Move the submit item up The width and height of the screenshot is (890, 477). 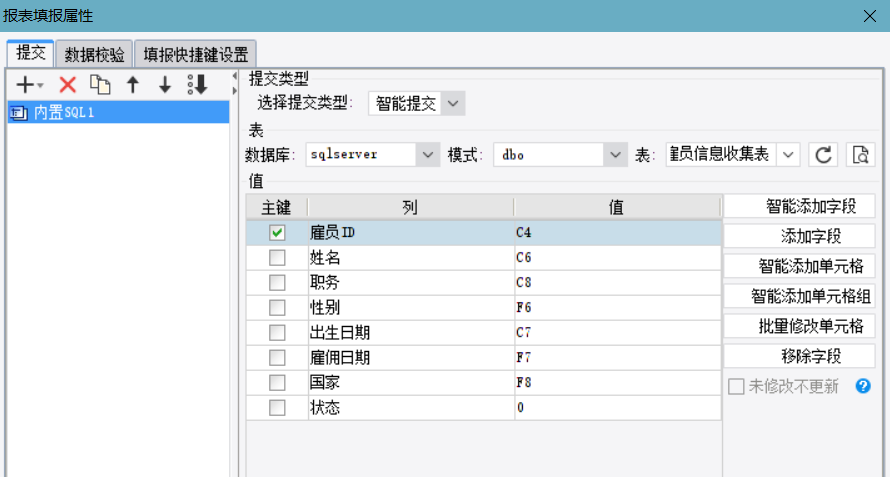point(132,85)
